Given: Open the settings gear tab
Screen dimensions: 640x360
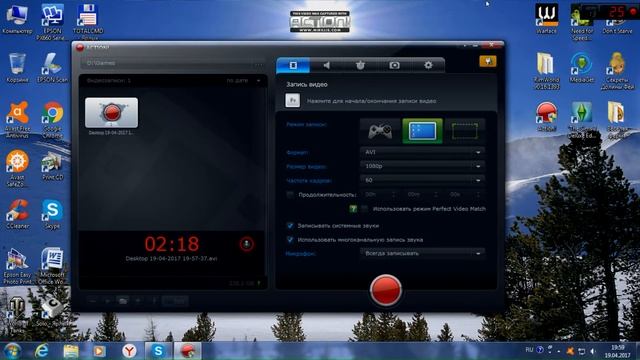Looking at the screenshot, I should click(428, 65).
